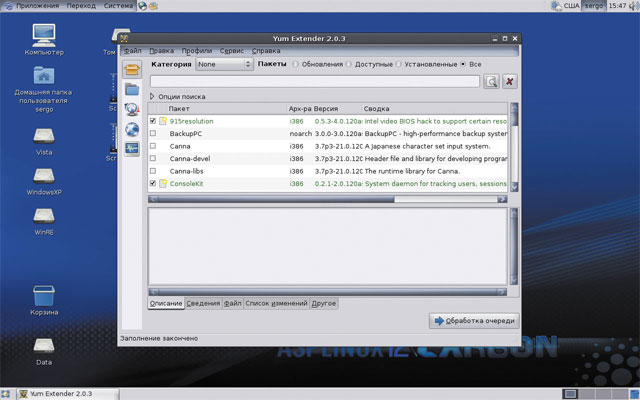This screenshot has height=400, width=640.
Task: Open the group view folder icon in sidebar
Action: click(x=132, y=89)
